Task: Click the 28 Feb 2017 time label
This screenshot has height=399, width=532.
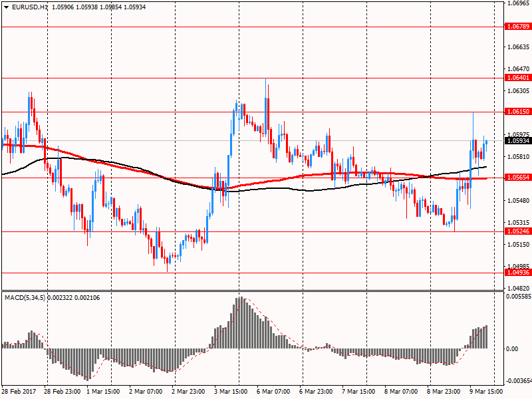Action: click(19, 391)
